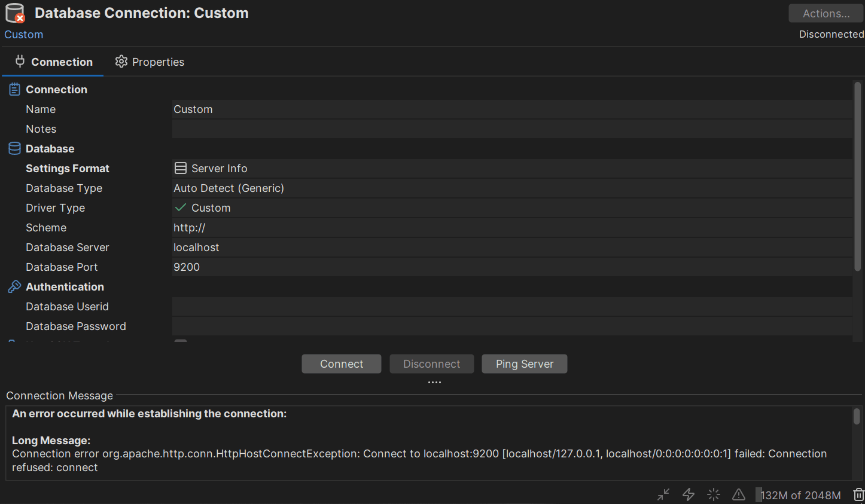
Task: Toggle the green checkmark on the Custom driver
Action: pyautogui.click(x=179, y=207)
